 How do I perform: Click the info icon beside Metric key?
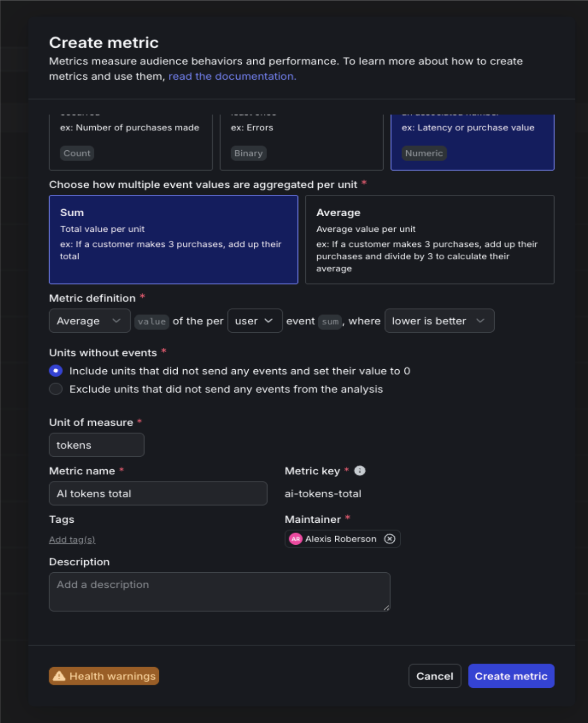(x=359, y=471)
